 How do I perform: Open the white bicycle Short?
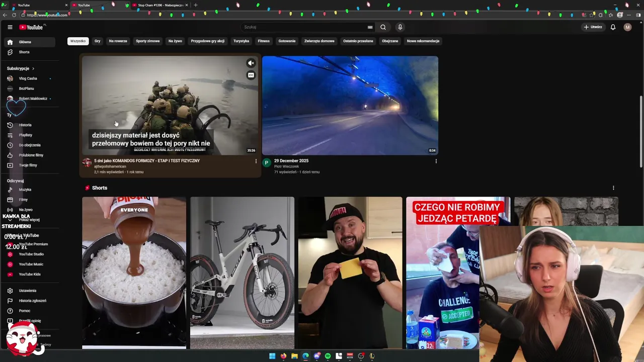242,273
